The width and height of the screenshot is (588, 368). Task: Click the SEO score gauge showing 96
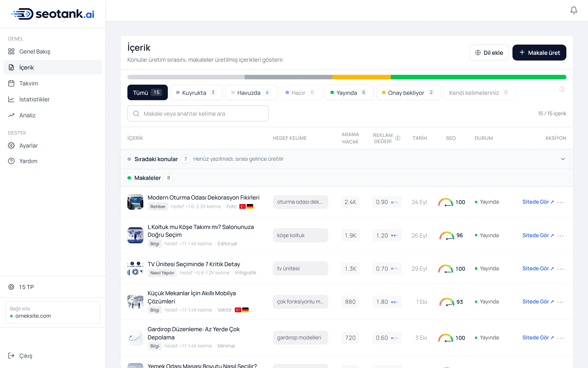[x=447, y=236]
